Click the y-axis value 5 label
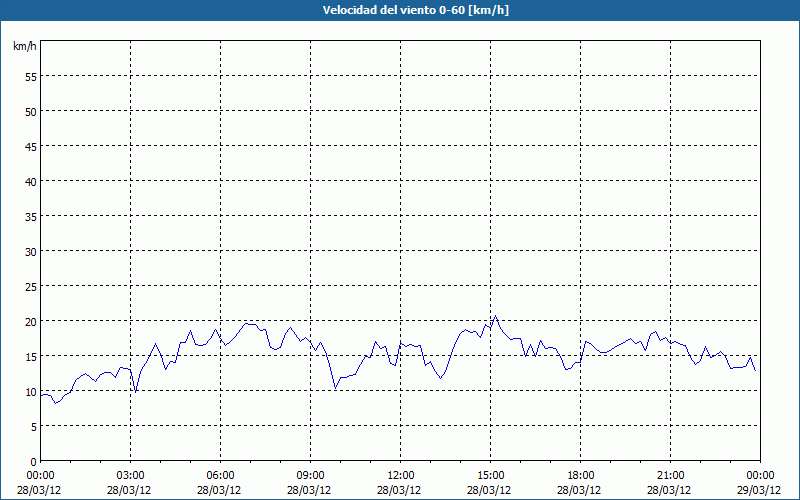The image size is (800, 500). tap(34, 427)
